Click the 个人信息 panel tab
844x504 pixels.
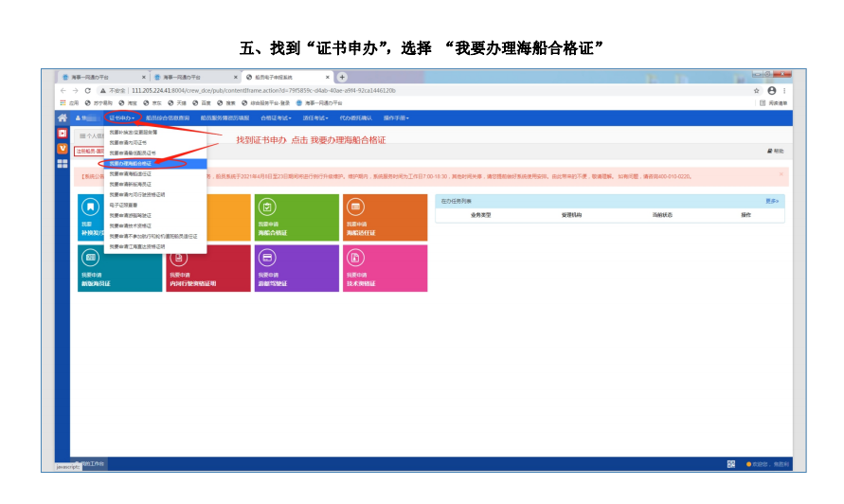pyautogui.click(x=92, y=136)
